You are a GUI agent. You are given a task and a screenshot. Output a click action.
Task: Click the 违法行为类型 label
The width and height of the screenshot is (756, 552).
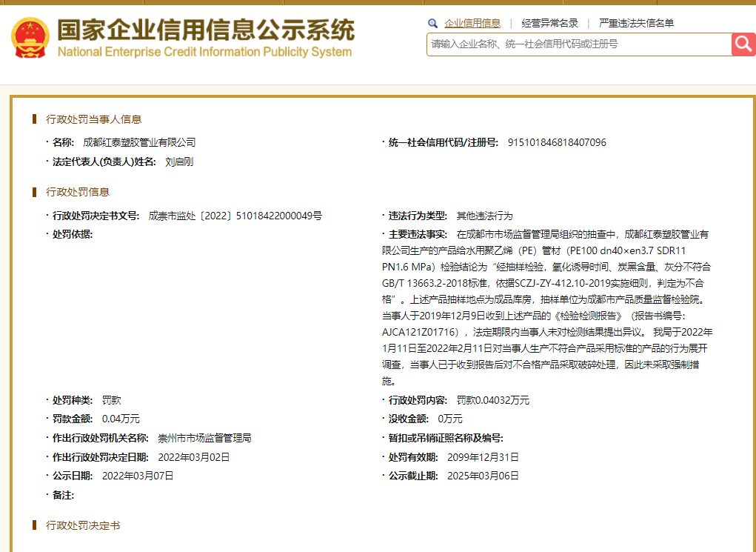click(418, 216)
